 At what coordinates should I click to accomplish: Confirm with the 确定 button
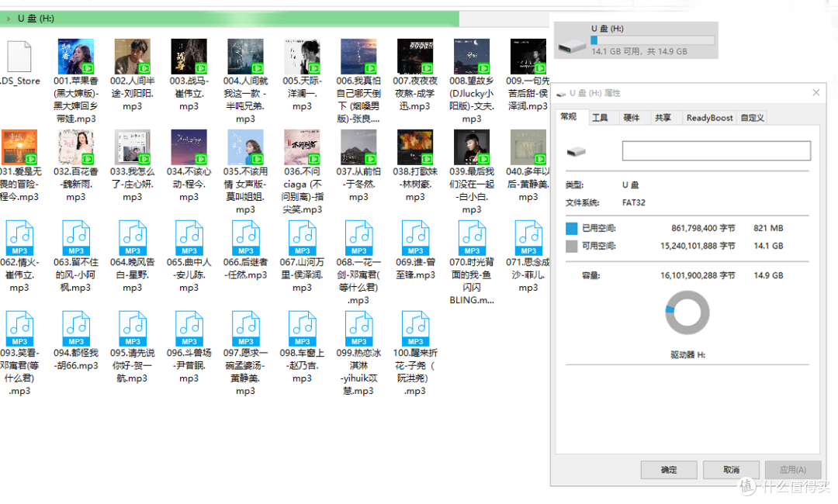pyautogui.click(x=669, y=470)
